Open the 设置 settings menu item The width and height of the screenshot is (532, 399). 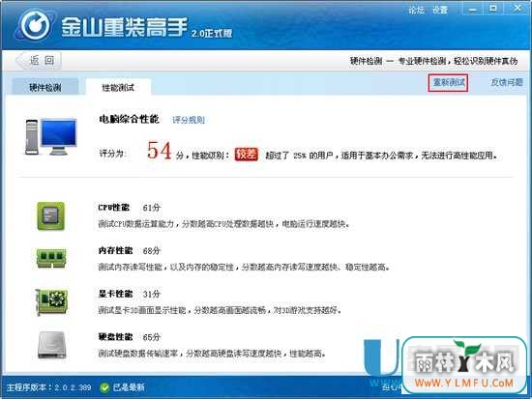point(440,11)
